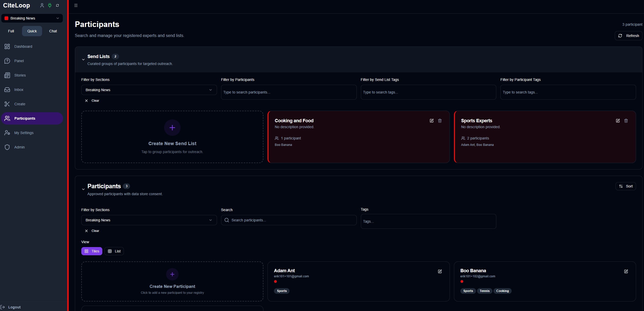644x311 pixels.
Task: Click the red Breaking News color square
Action: [x=6, y=18]
